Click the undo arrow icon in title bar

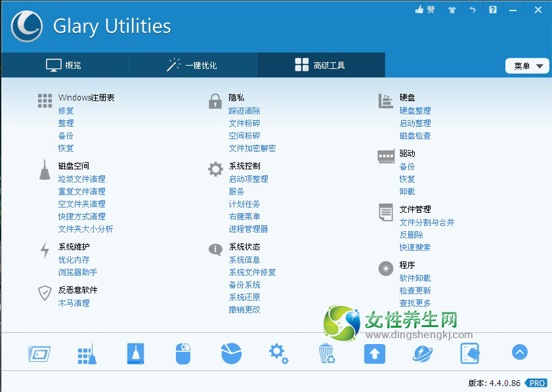pos(473,10)
